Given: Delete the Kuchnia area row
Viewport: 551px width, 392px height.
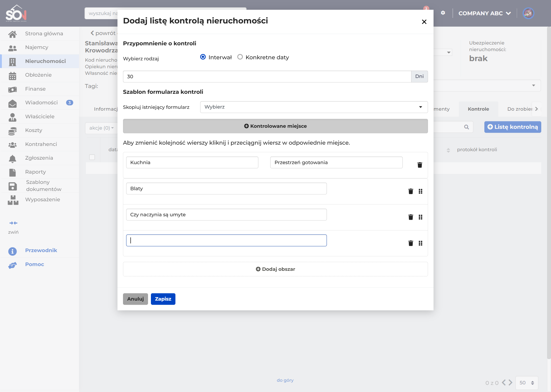Looking at the screenshot, I should point(420,165).
